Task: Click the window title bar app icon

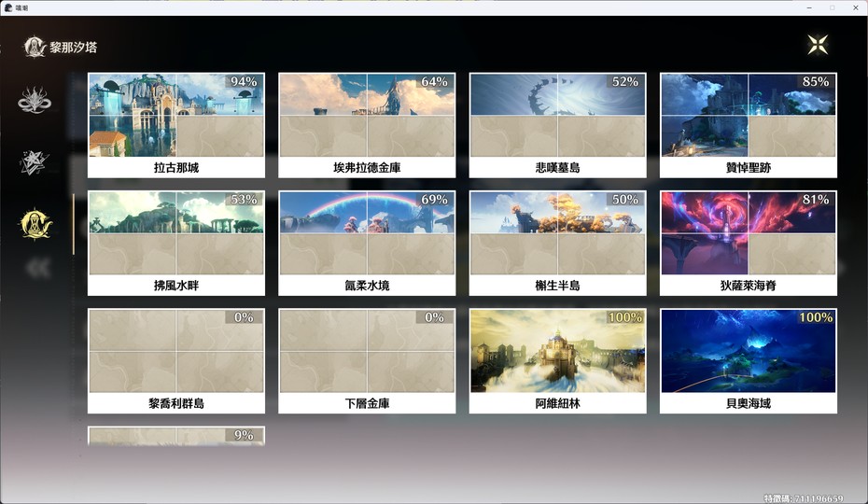Action: click(8, 7)
